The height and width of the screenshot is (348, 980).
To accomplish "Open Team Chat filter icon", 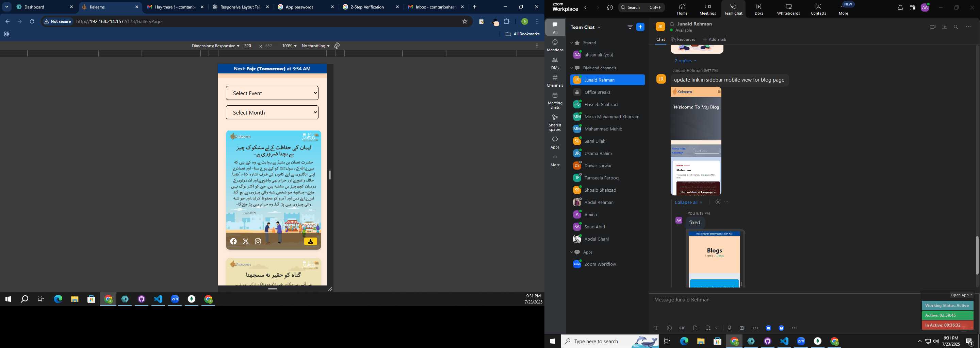I will (630, 27).
